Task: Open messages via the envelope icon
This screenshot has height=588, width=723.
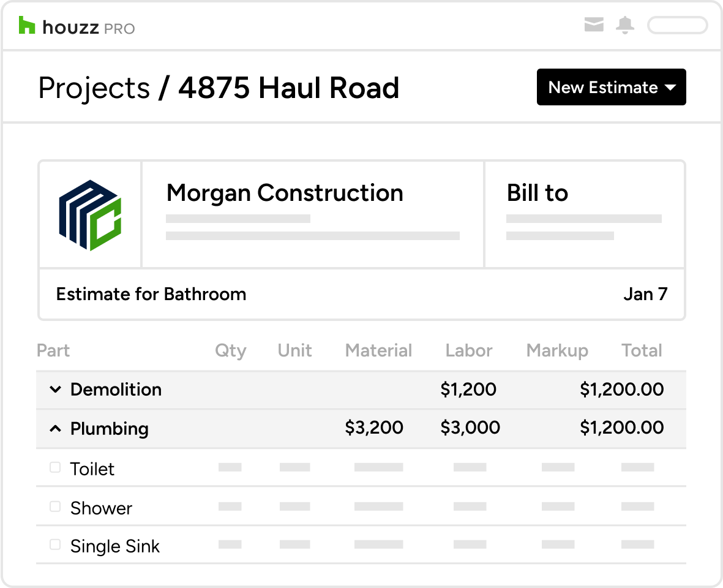Action: coord(593,25)
